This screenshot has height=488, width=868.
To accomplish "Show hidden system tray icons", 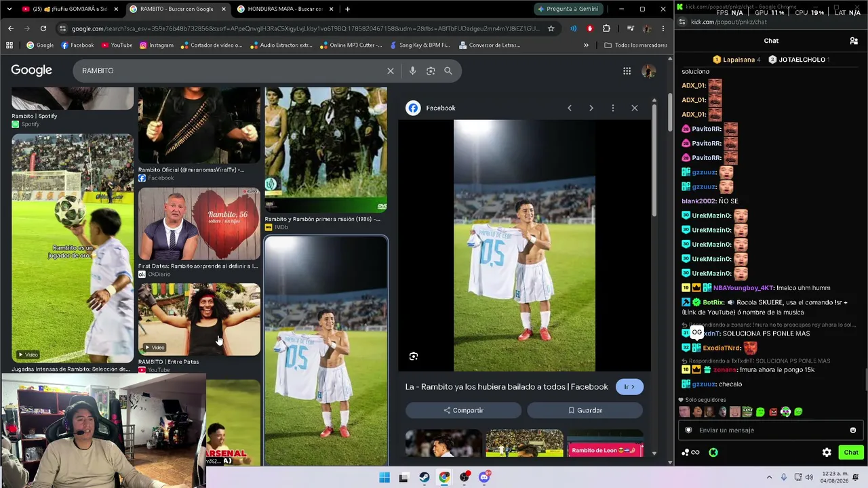I will point(769,477).
